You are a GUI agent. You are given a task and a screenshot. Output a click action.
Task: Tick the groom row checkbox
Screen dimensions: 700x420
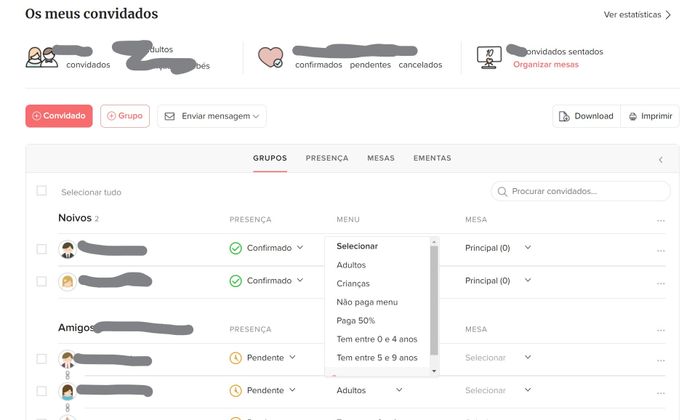click(x=42, y=249)
